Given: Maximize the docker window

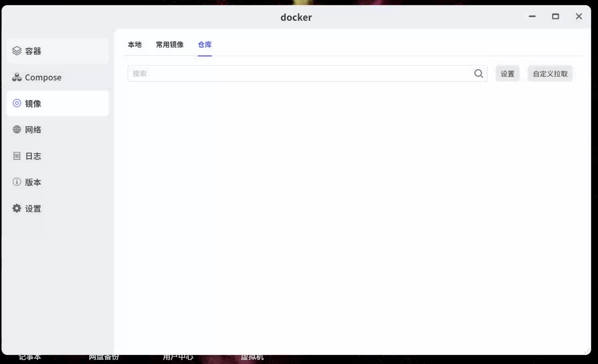Looking at the screenshot, I should [555, 17].
